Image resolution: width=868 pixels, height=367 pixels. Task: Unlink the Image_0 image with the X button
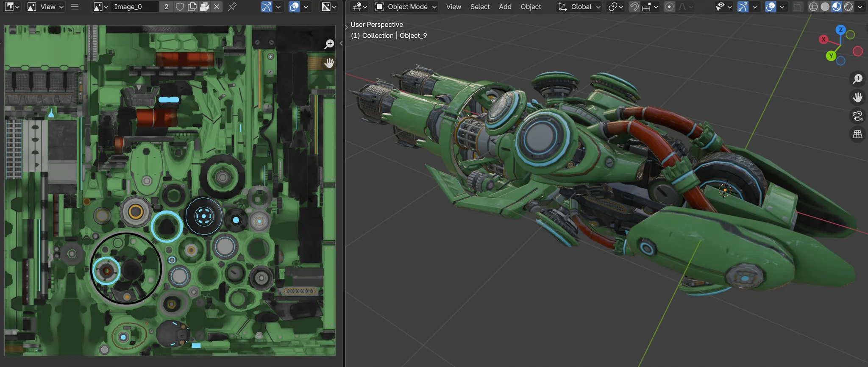pos(217,7)
